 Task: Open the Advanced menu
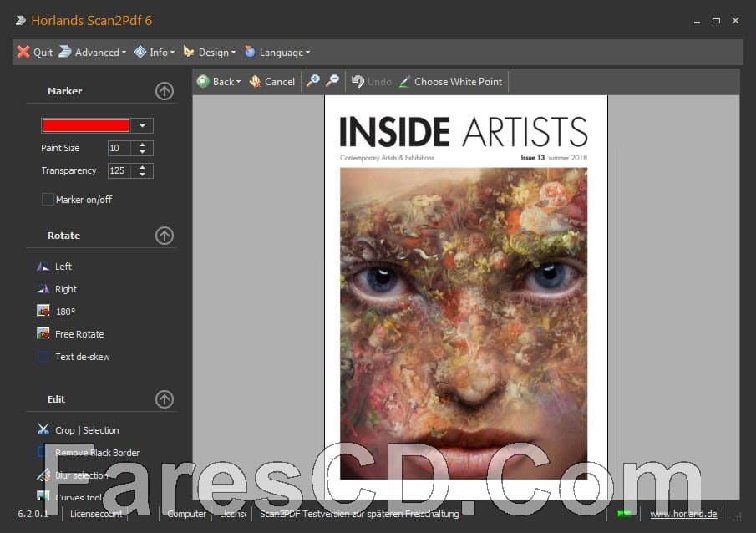(x=92, y=52)
